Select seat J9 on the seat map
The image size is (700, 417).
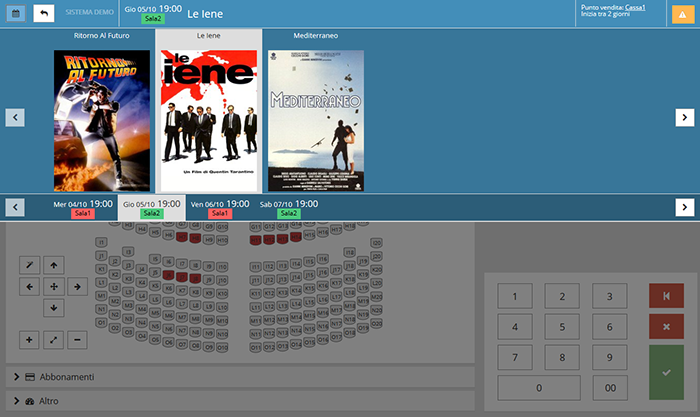point(208,280)
